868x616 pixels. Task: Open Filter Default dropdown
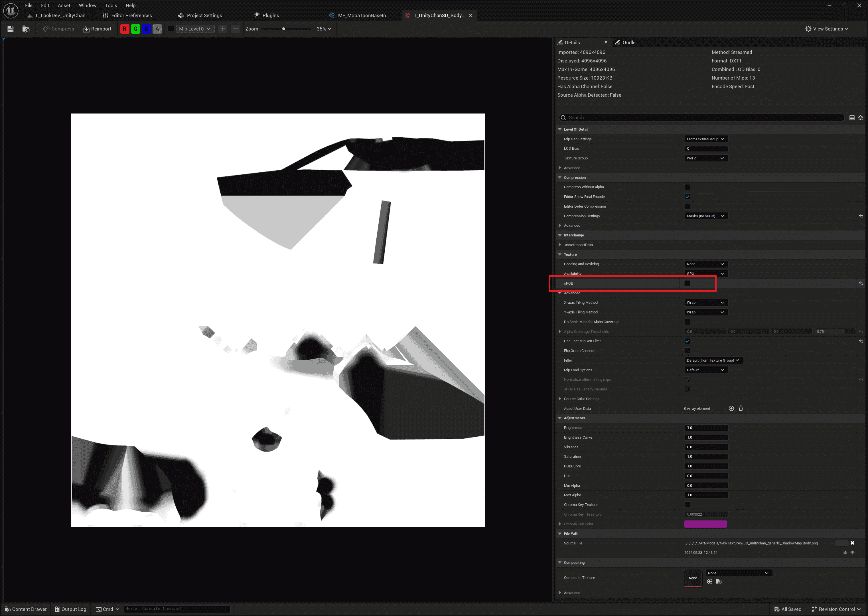pos(713,360)
